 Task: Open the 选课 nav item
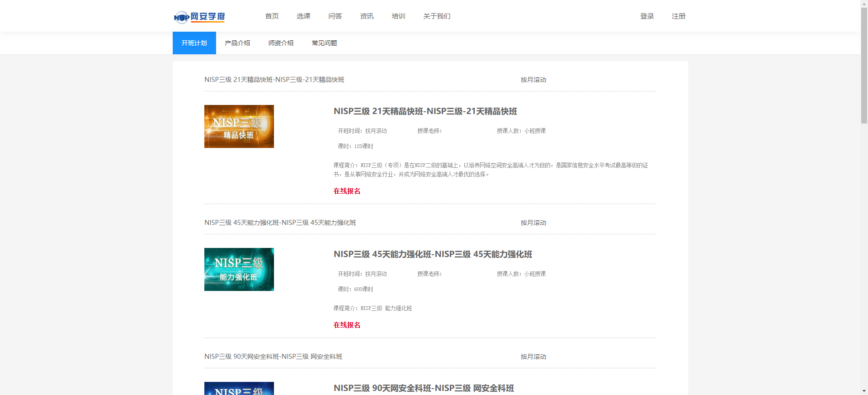pos(303,16)
